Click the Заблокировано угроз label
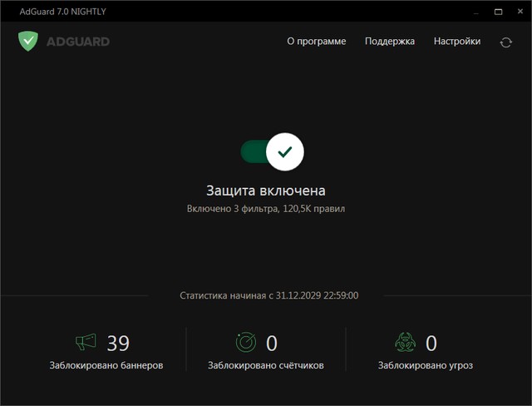532x406 pixels. pyautogui.click(x=426, y=365)
